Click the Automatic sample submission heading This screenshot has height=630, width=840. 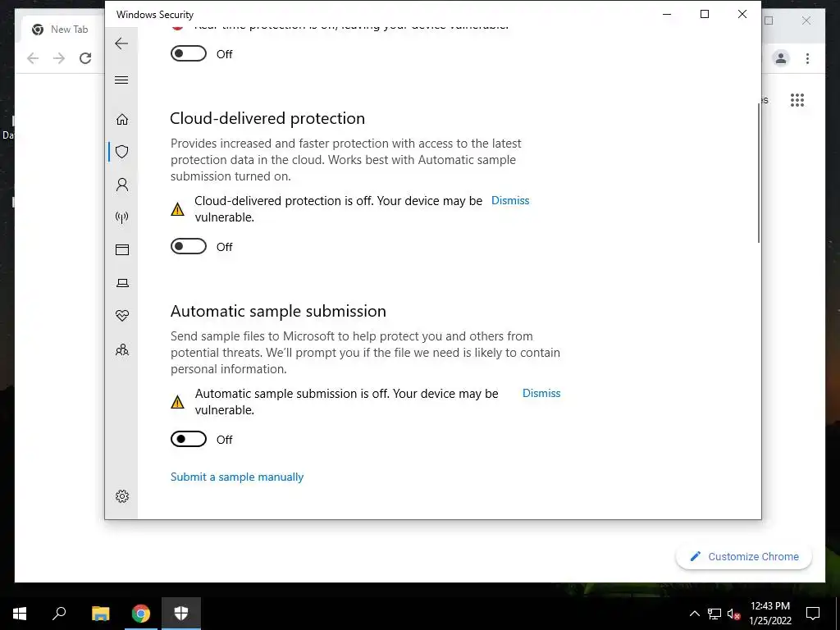(x=278, y=311)
